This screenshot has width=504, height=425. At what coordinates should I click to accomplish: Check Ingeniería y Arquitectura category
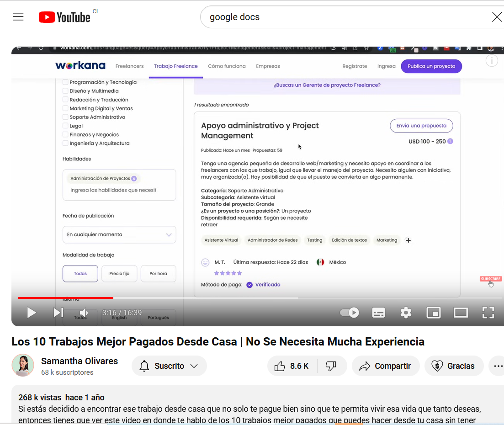[65, 143]
